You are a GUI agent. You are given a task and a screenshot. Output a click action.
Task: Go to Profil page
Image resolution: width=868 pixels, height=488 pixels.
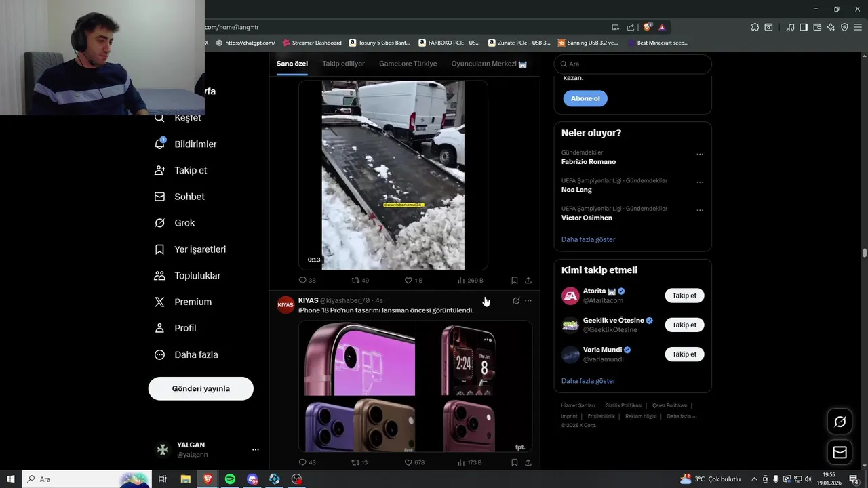coord(176,328)
